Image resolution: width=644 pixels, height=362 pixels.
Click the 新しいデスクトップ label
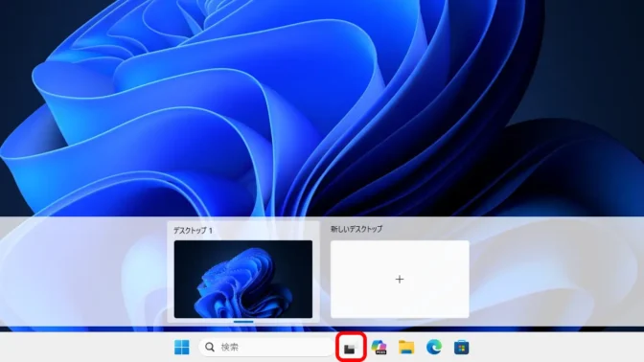356,229
